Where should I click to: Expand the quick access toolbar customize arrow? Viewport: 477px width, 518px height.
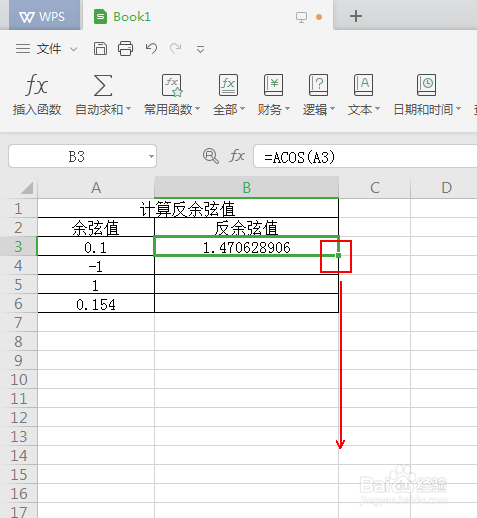coord(200,50)
